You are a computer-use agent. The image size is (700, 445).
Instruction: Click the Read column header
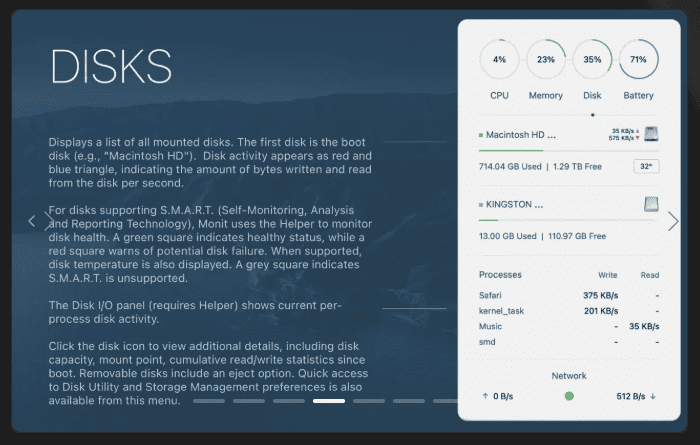click(650, 275)
